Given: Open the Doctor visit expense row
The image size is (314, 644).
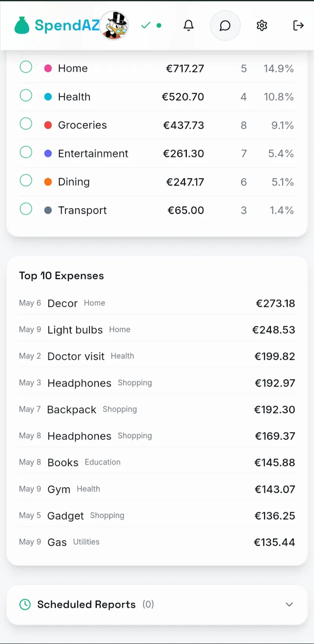Looking at the screenshot, I should (x=157, y=356).
